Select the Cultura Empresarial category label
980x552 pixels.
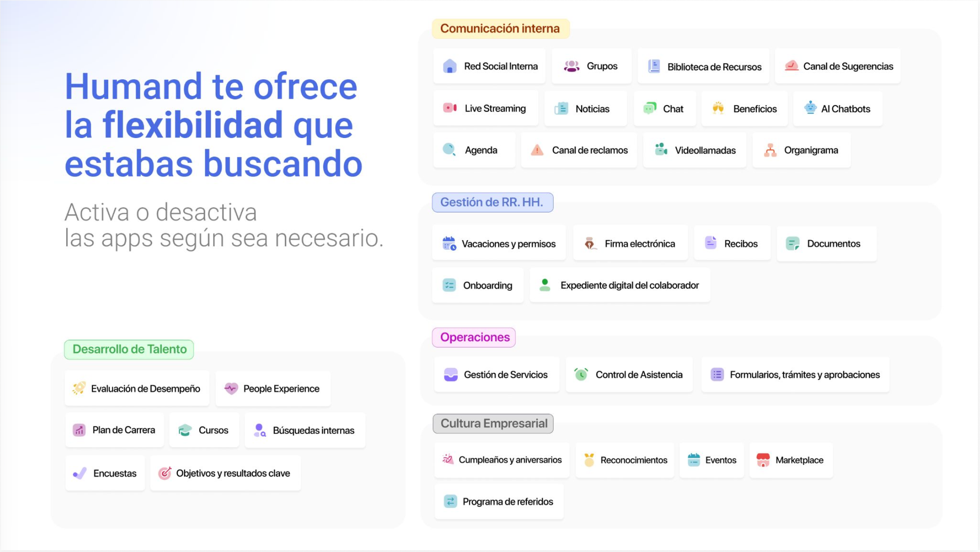tap(493, 424)
